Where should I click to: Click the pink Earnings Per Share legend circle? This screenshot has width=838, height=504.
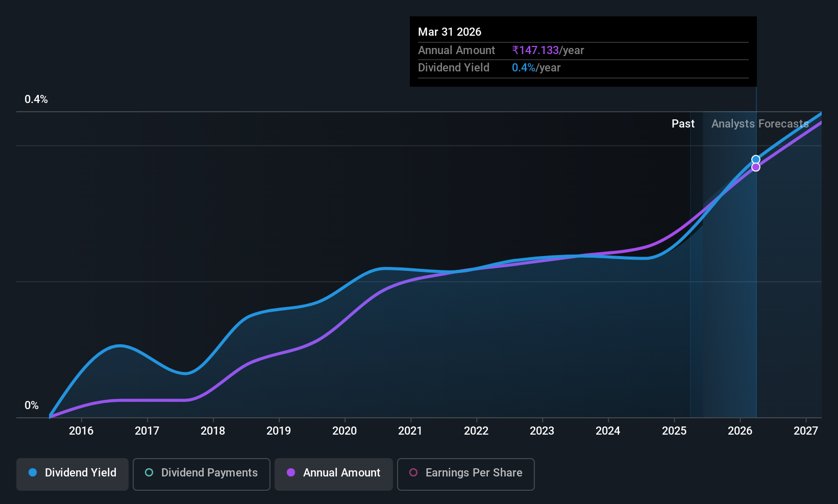pyautogui.click(x=413, y=472)
